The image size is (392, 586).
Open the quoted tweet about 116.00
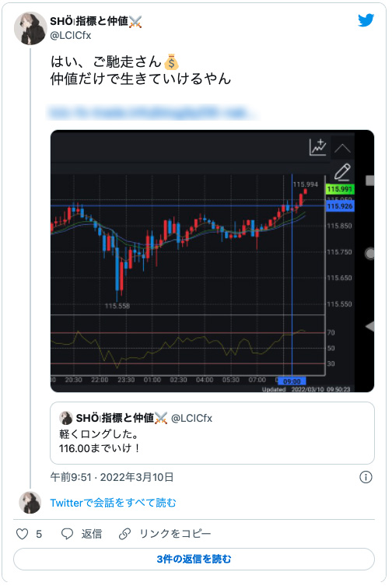click(x=212, y=433)
